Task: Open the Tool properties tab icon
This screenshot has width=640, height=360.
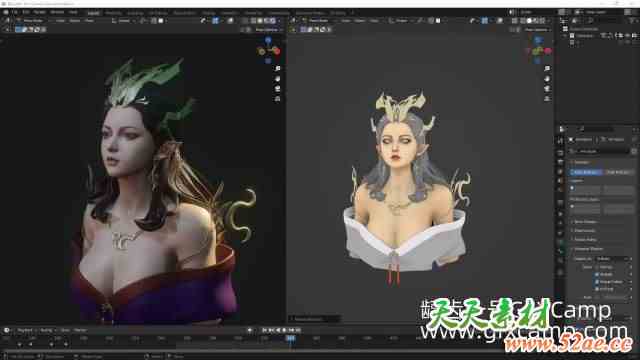Action: pyautogui.click(x=560, y=140)
